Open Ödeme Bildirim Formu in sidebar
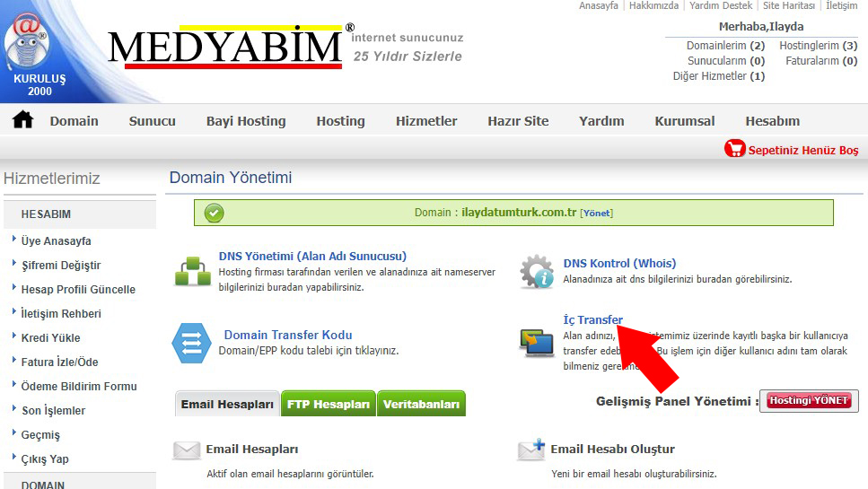868x489 pixels. pyautogui.click(x=79, y=386)
